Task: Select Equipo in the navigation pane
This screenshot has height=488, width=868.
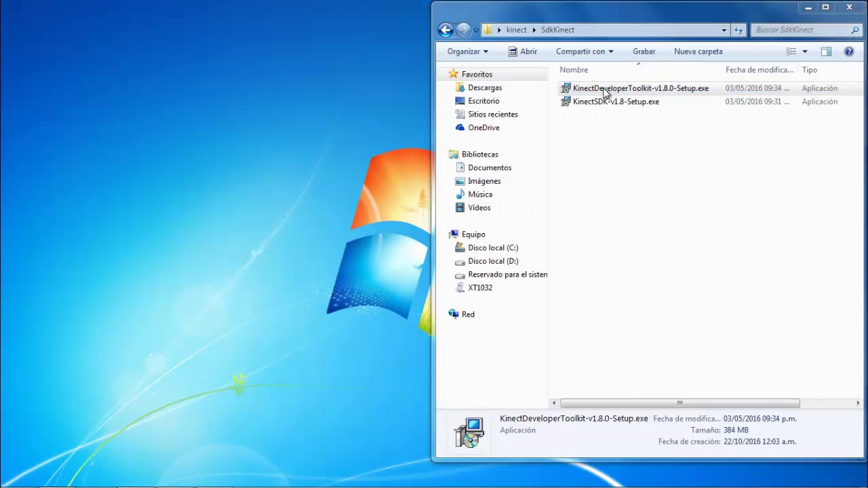Action: (x=473, y=235)
